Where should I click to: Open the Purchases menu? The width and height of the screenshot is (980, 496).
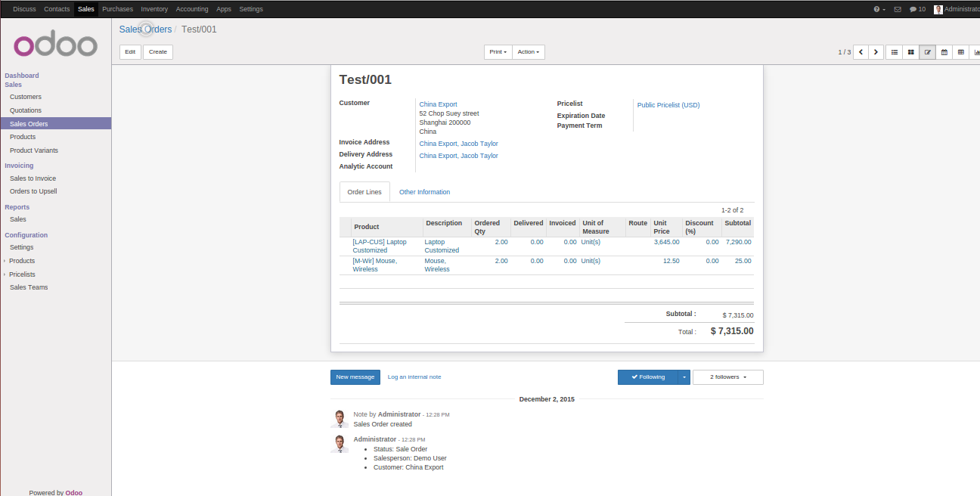pos(117,9)
